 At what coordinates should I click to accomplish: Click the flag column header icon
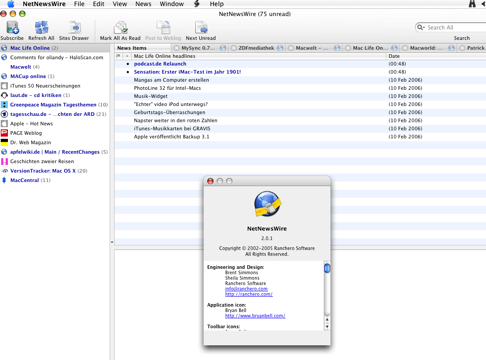(x=118, y=56)
